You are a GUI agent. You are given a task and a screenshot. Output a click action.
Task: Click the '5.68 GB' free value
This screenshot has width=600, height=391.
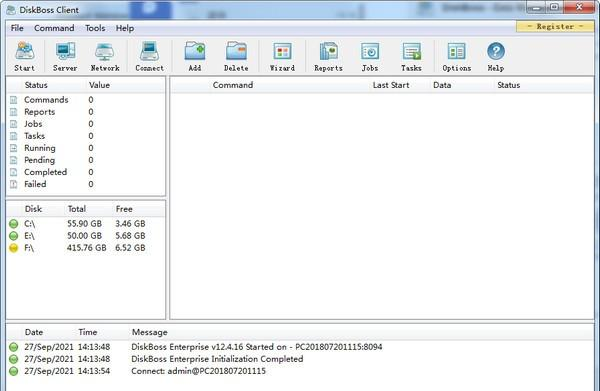point(130,236)
